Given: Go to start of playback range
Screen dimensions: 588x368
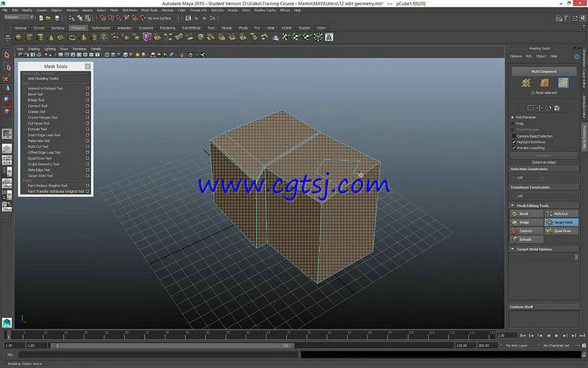Looking at the screenshot, I should (x=523, y=336).
